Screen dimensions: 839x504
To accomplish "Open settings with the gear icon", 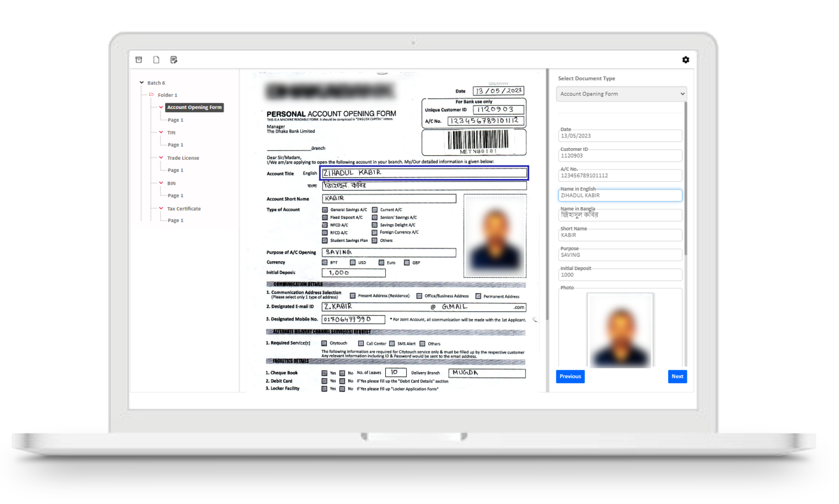I will click(x=686, y=60).
